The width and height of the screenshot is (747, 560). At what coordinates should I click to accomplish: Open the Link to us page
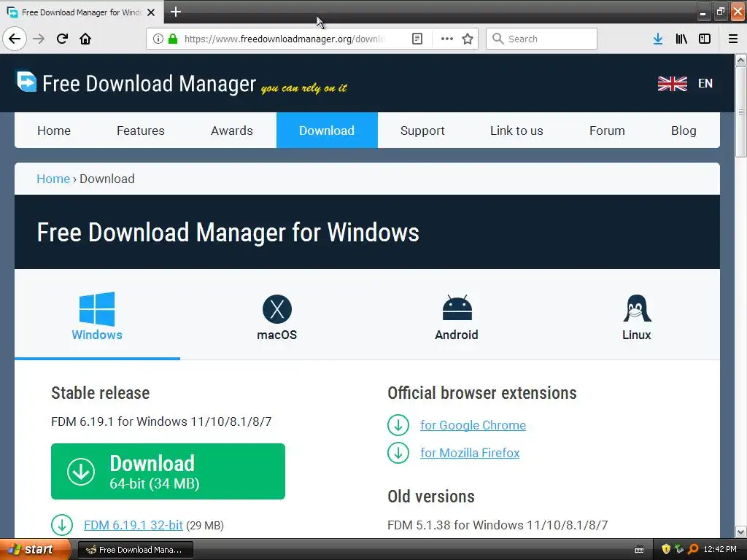coord(517,131)
